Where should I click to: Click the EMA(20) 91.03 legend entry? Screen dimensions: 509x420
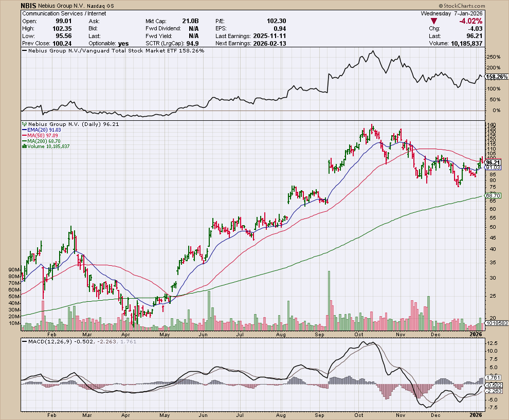coord(42,130)
